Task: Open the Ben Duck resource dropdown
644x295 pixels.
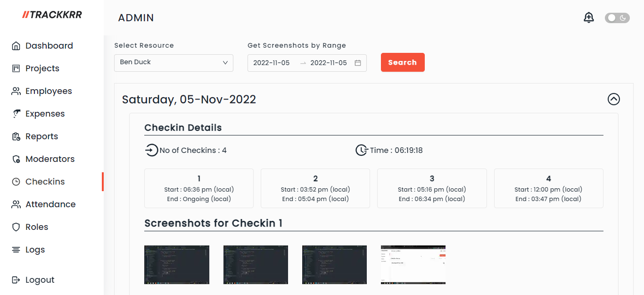Action: point(173,63)
